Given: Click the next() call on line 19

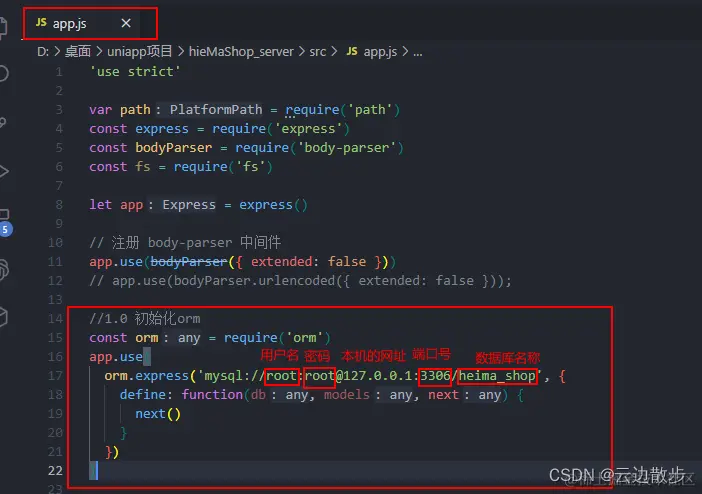Looking at the screenshot, I should 158,413.
